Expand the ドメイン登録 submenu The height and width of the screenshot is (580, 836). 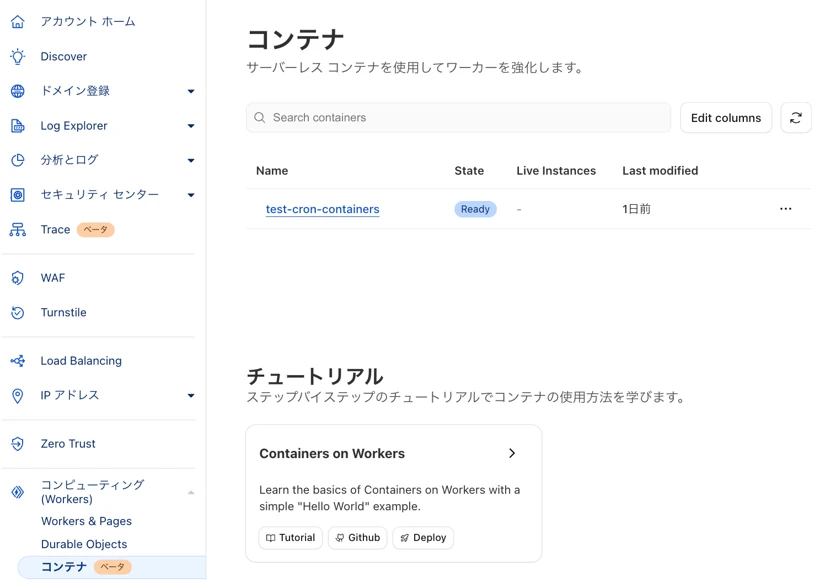(191, 92)
